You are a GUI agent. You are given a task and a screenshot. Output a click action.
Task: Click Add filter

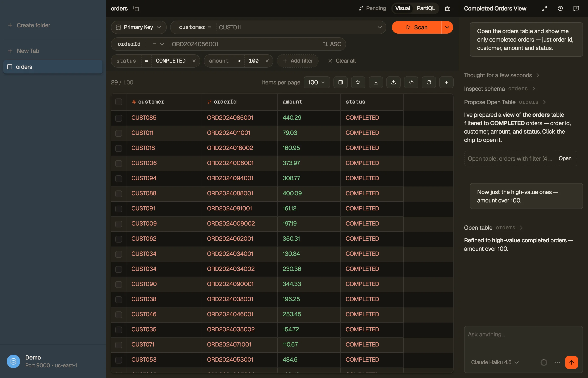[x=298, y=61]
